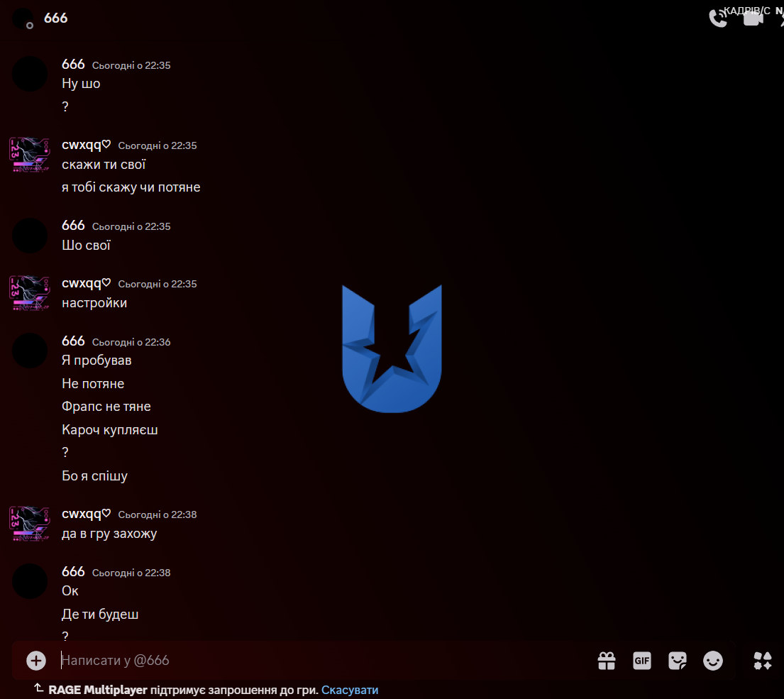Image resolution: width=784 pixels, height=699 pixels.
Task: Click cwxqq avatar beside скажи ти свої
Action: [x=30, y=155]
